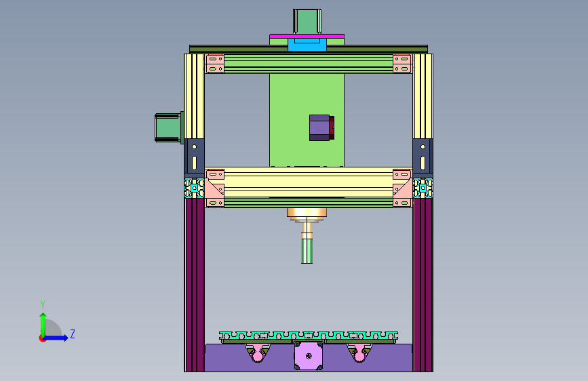
Task: Select the green cutting tool bit
Action: (307, 251)
